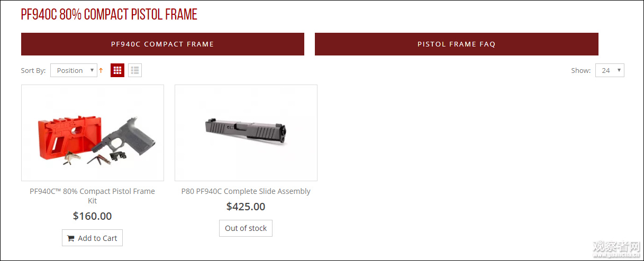
Task: Click the Show label
Action: coord(580,70)
